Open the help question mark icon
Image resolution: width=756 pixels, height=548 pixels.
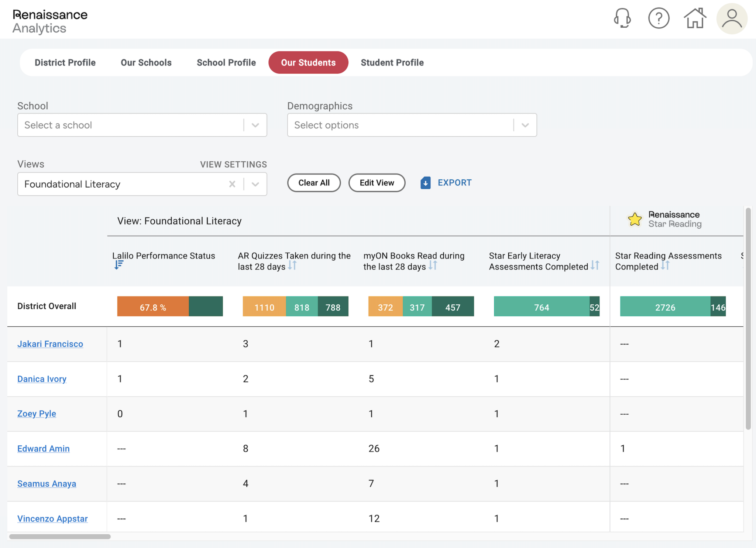(x=659, y=18)
